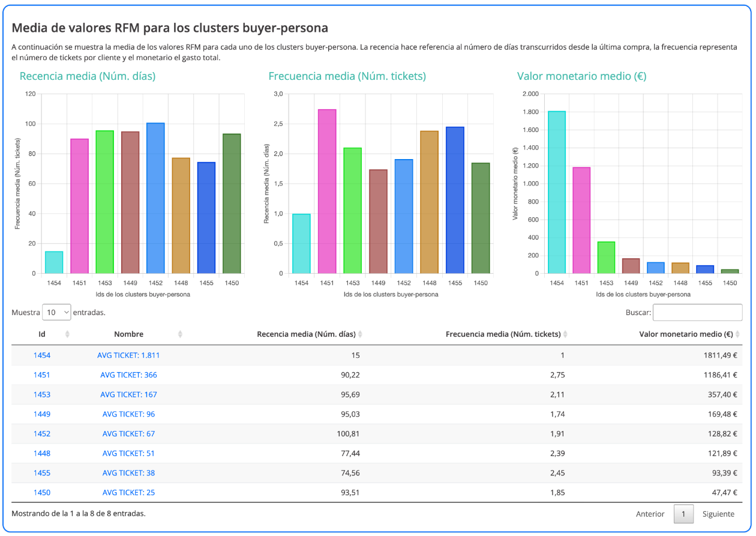Sort by Valor monetario medio icon

click(738, 334)
